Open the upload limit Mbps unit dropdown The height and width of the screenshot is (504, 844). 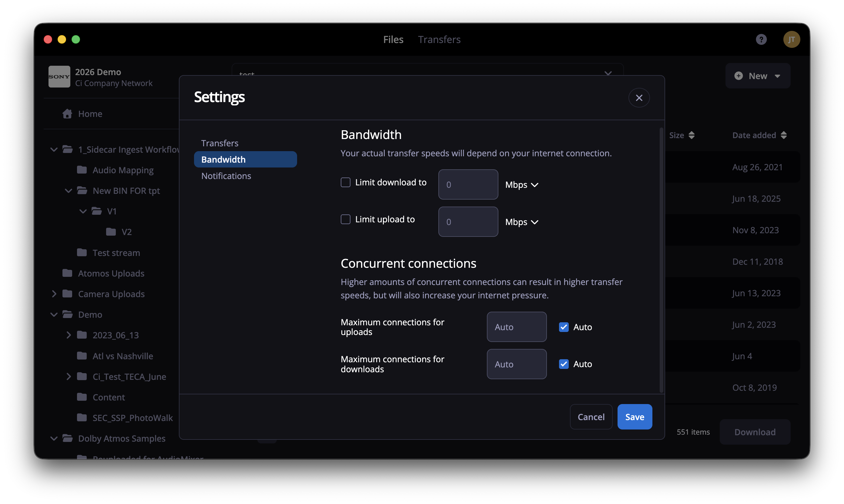(522, 222)
